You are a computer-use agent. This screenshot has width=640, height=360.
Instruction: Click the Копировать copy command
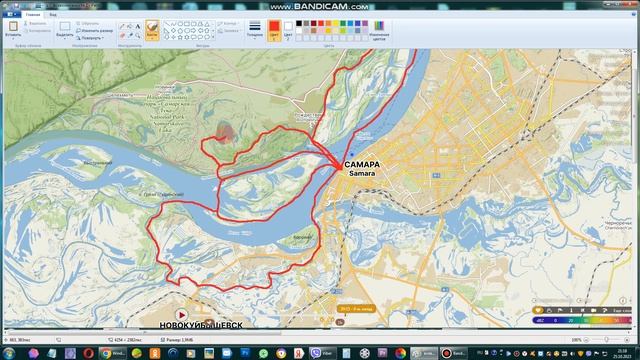37,31
